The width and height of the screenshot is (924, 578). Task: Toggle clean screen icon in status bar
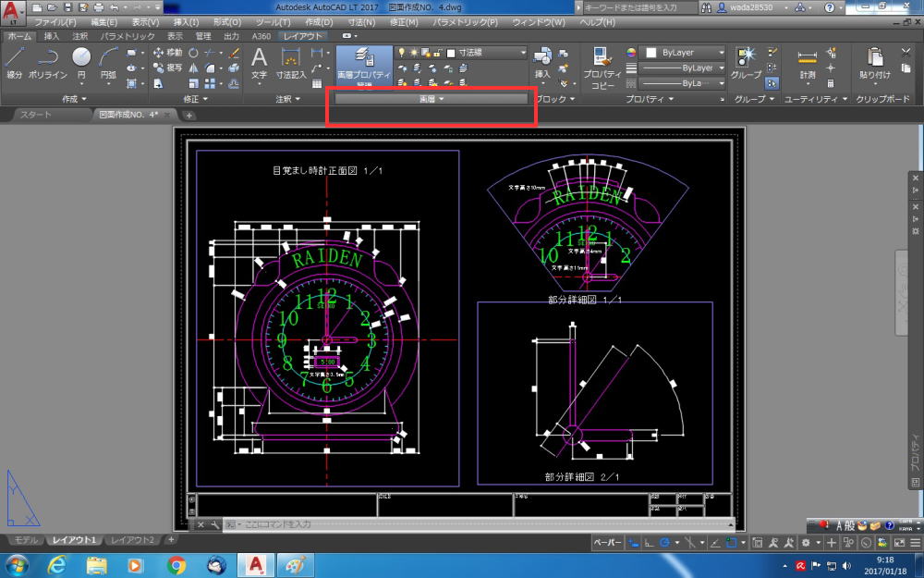pos(899,543)
